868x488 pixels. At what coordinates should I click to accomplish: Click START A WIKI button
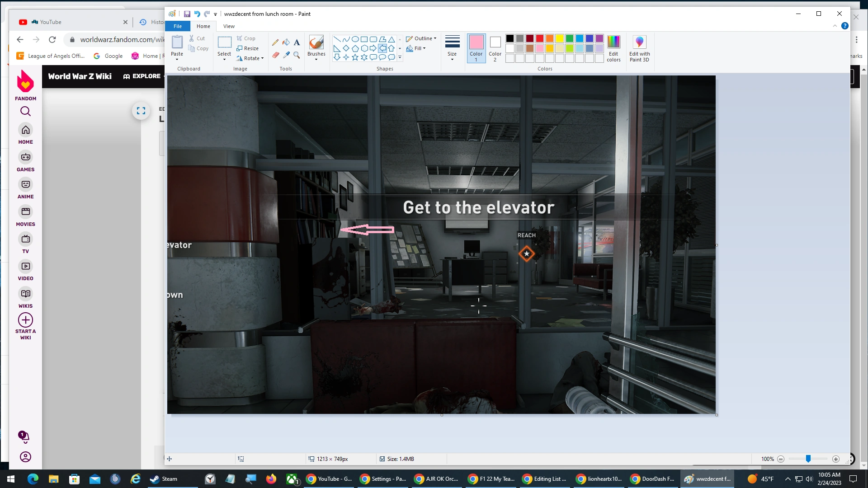[25, 326]
